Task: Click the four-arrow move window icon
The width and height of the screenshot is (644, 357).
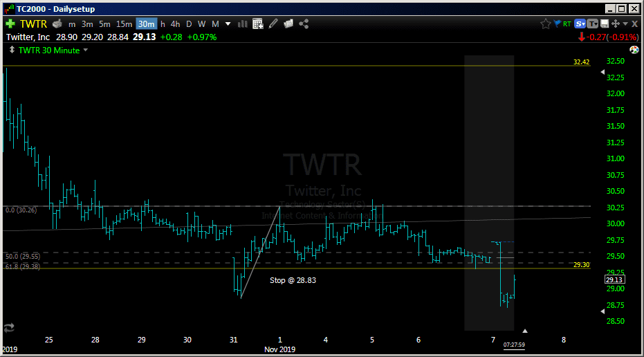Action: (616, 24)
